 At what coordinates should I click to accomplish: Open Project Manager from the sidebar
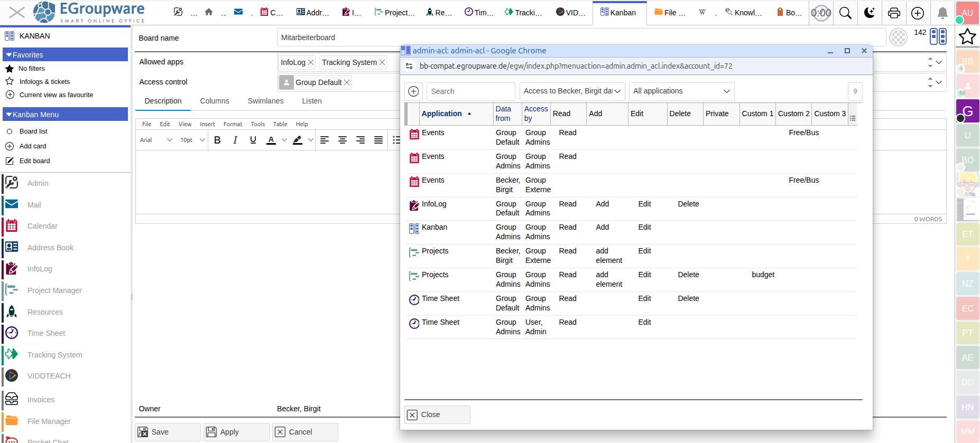54,290
